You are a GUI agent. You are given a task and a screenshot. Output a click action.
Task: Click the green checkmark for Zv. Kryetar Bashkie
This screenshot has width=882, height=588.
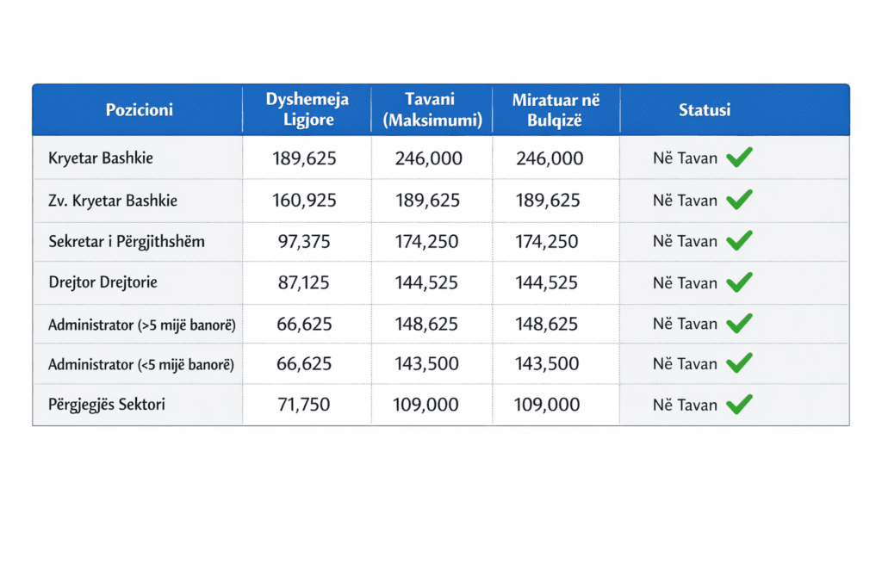739,200
